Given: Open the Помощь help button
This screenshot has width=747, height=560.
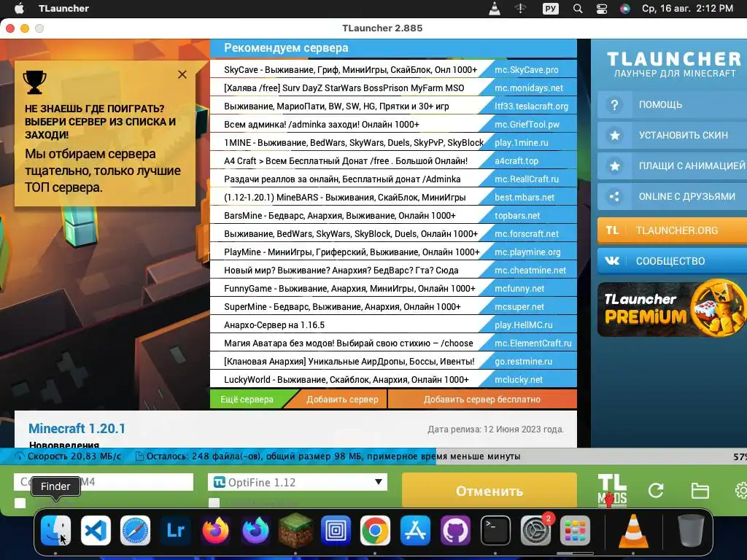Looking at the screenshot, I should point(672,105).
